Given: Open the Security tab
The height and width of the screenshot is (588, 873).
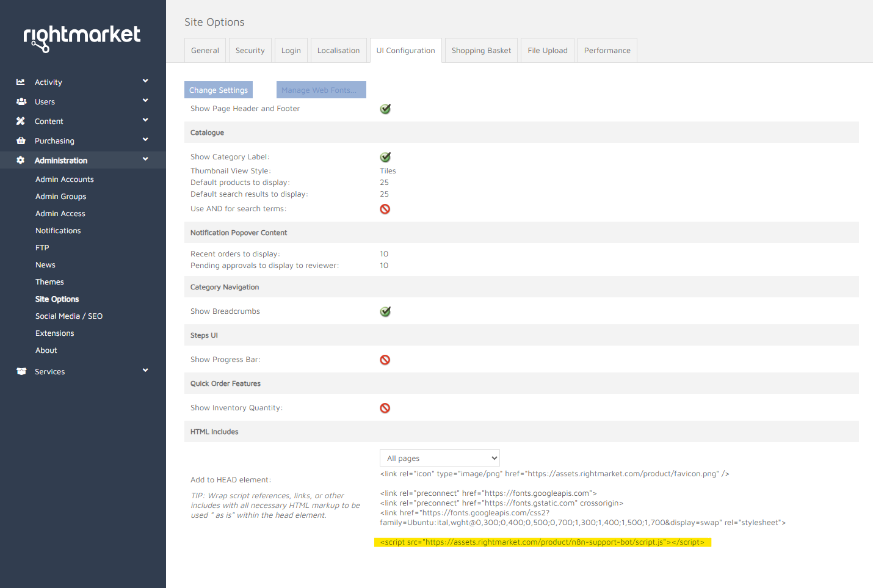Looking at the screenshot, I should point(250,51).
